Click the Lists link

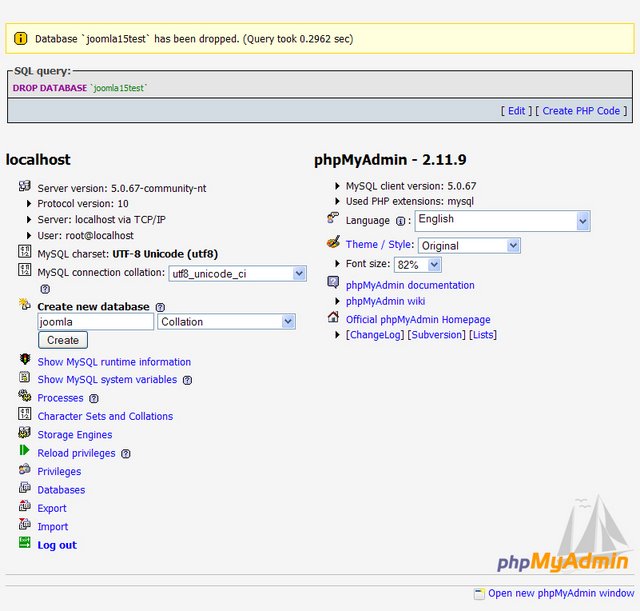tap(483, 335)
